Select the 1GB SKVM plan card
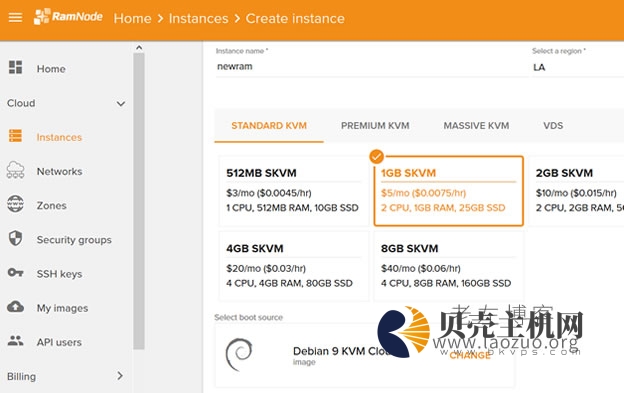Screen dimensions: 624x393 coord(448,191)
